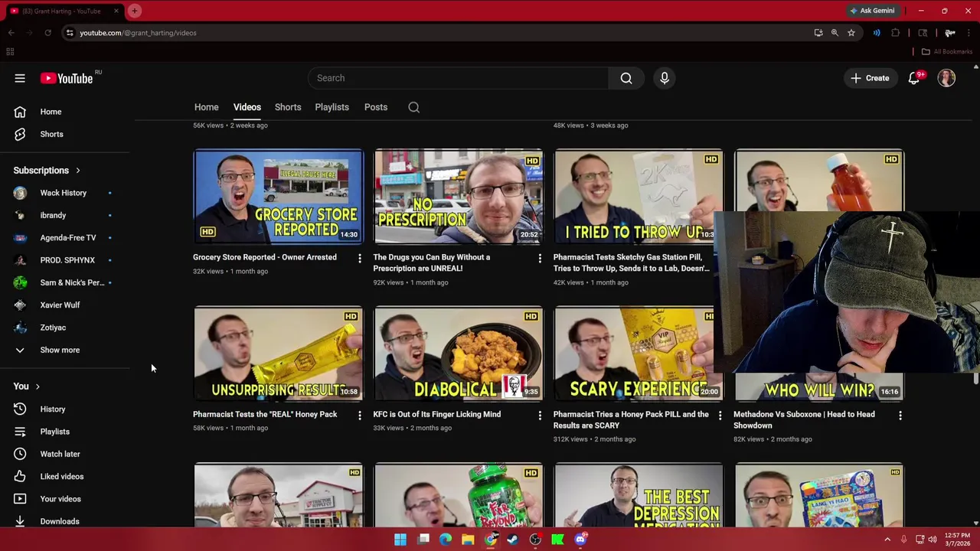Open the Windows Start menu

coord(400,540)
